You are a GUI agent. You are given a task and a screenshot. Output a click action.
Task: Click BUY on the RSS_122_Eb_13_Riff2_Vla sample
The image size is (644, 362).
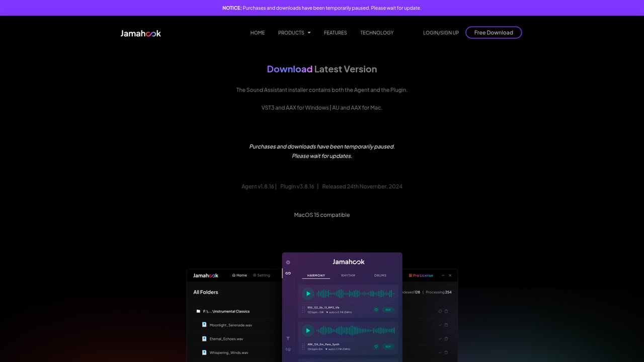pyautogui.click(x=388, y=310)
